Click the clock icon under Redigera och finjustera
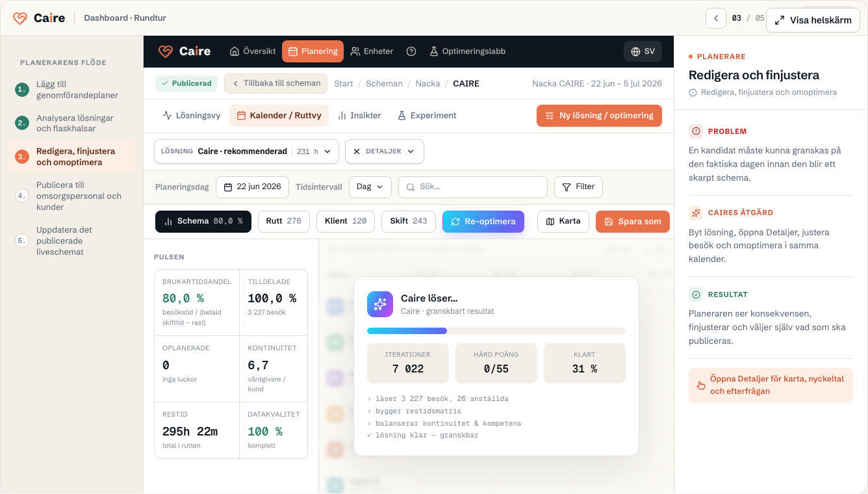 [693, 92]
